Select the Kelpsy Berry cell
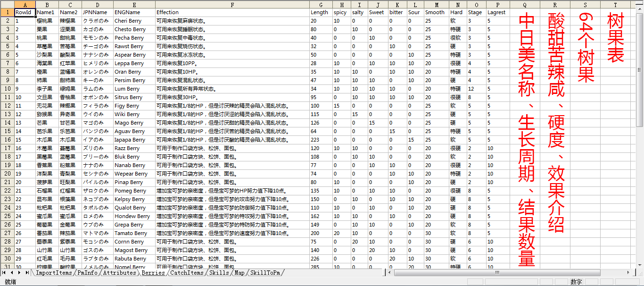The height and width of the screenshot is (286, 644). [x=134, y=199]
